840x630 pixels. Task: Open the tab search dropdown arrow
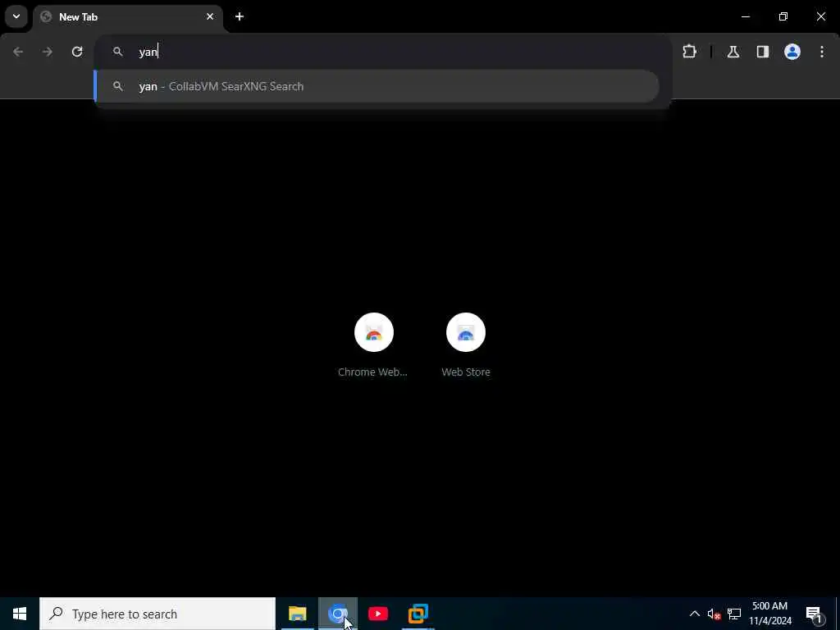pyautogui.click(x=16, y=16)
